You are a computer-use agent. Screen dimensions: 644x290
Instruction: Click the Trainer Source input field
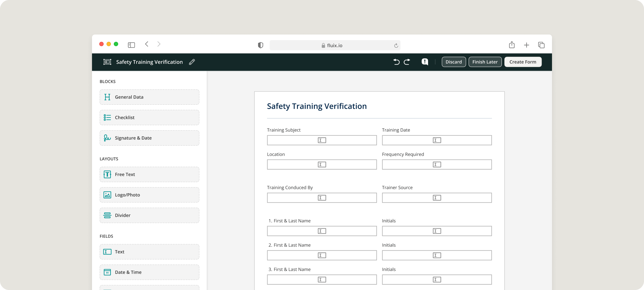pos(437,198)
